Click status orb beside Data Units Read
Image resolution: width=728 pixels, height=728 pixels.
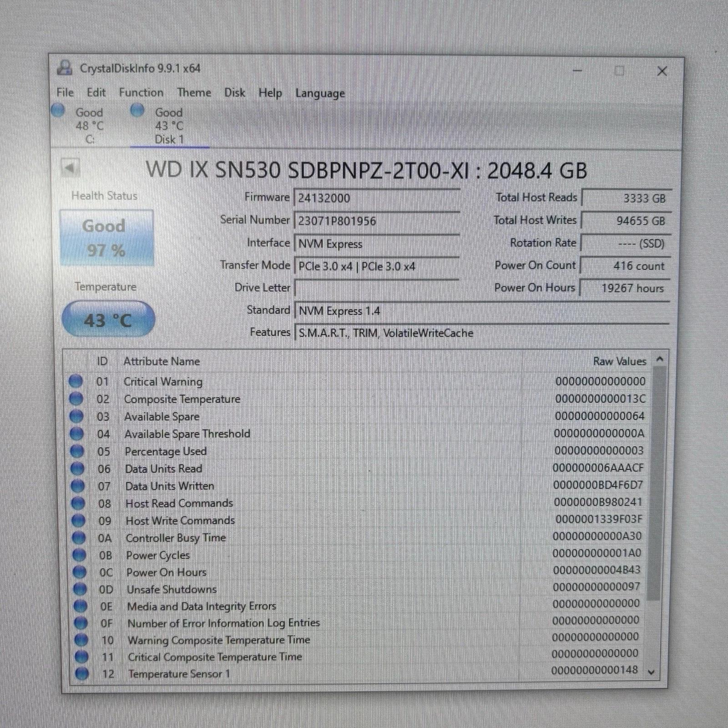pyautogui.click(x=77, y=468)
